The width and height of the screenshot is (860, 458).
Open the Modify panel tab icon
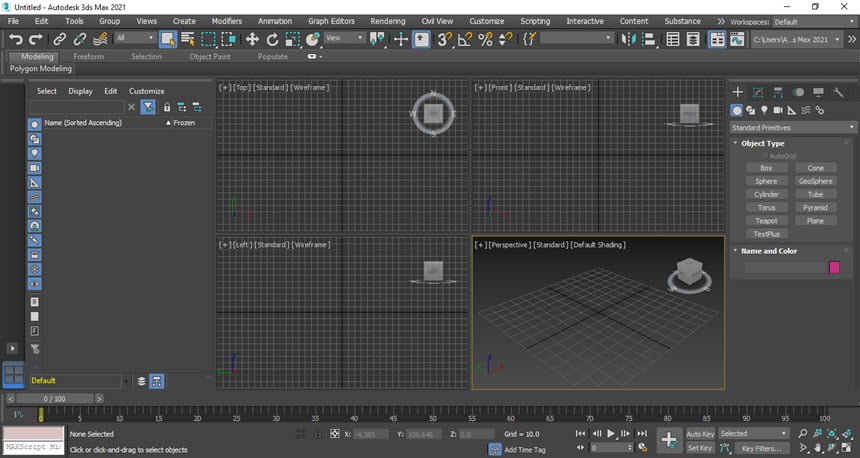[x=757, y=92]
